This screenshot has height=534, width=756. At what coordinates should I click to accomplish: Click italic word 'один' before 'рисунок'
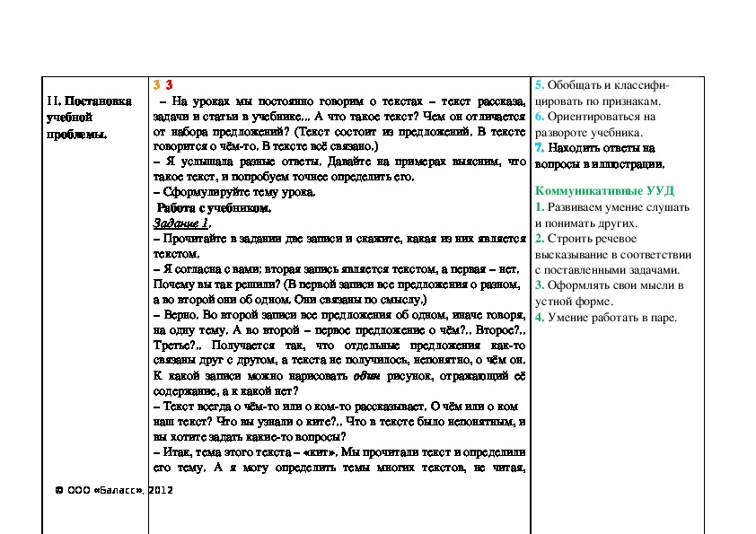pyautogui.click(x=366, y=376)
